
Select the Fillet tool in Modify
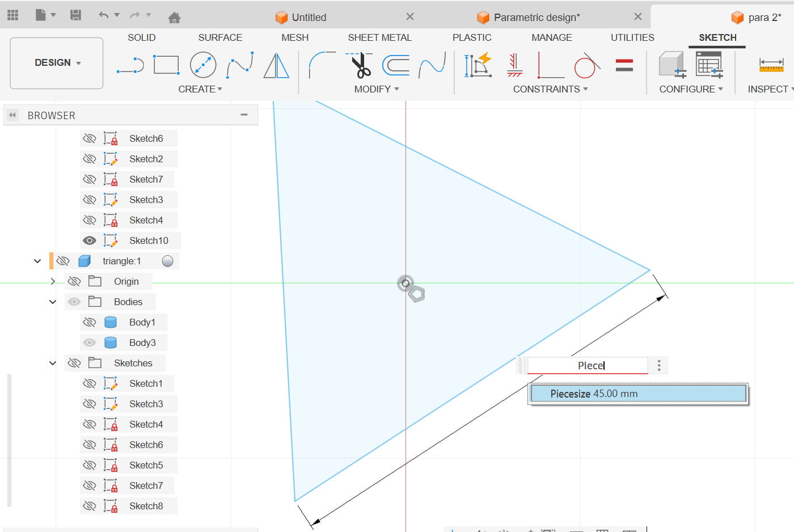322,65
